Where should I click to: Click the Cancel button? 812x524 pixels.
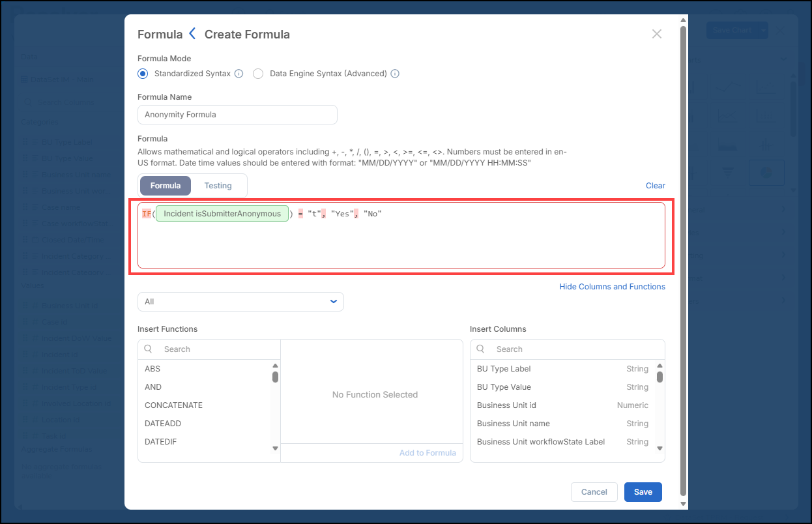tap(594, 492)
